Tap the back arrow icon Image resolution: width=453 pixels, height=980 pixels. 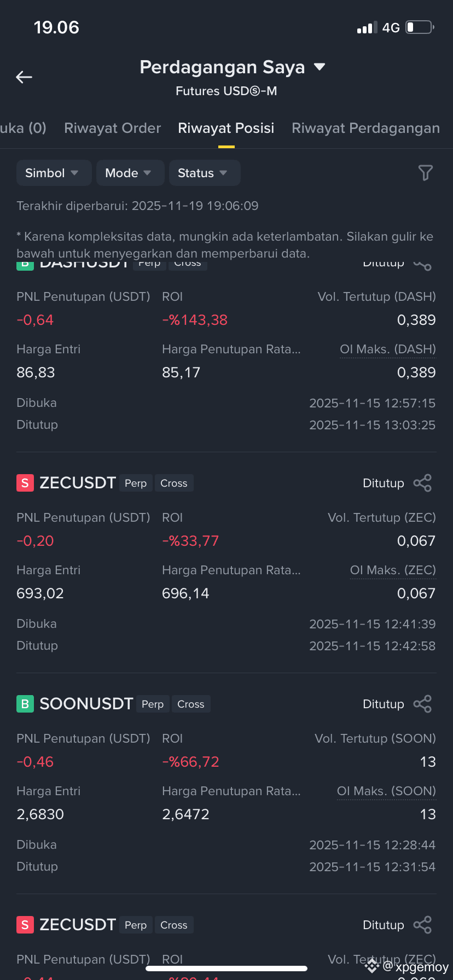(x=24, y=78)
